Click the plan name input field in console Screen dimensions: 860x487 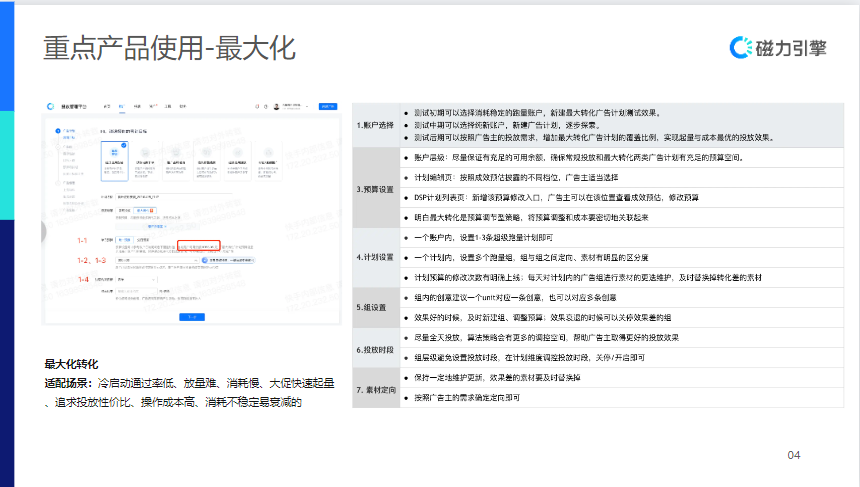point(174,196)
